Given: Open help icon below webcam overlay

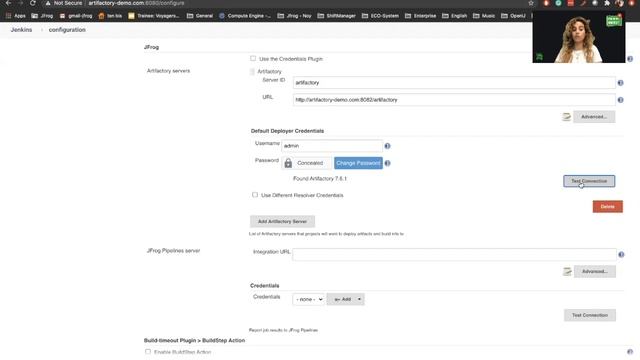Looking at the screenshot, I should (630, 59).
